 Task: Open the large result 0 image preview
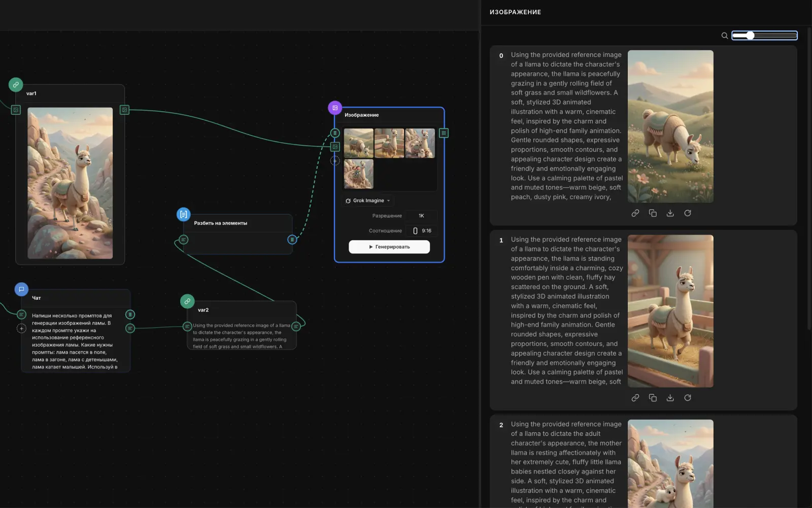coord(670,126)
